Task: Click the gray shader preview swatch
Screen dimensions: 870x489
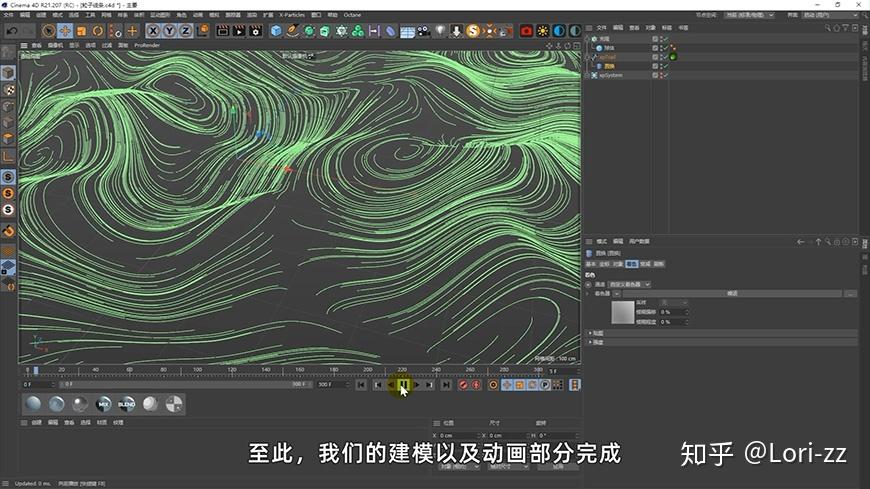Action: tap(623, 312)
